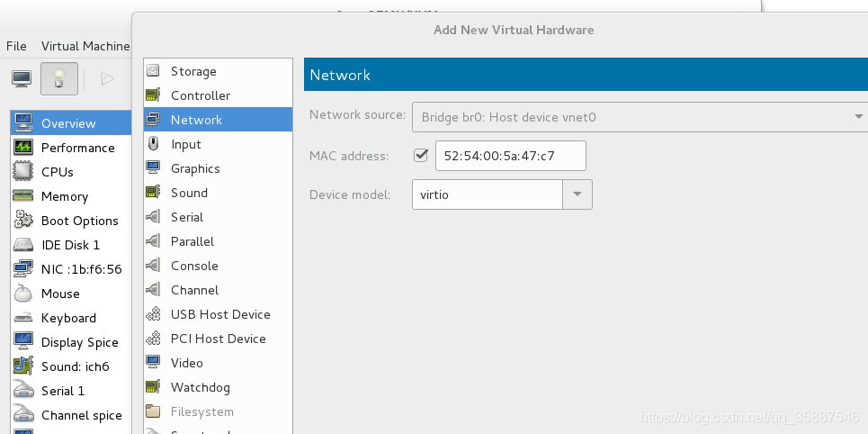Select Storage in hardware type list
Viewport: 868px width, 434px height.
point(218,71)
